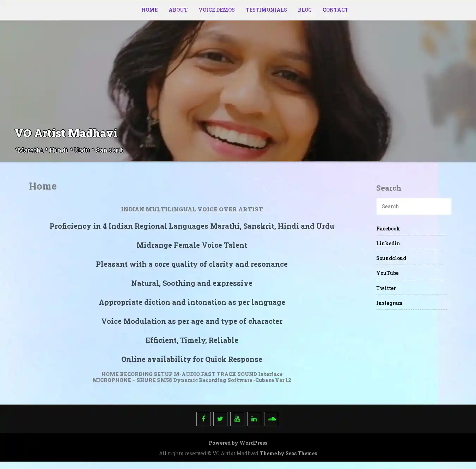Open the Facebook sidebar link
476x469 pixels.
[388, 229]
